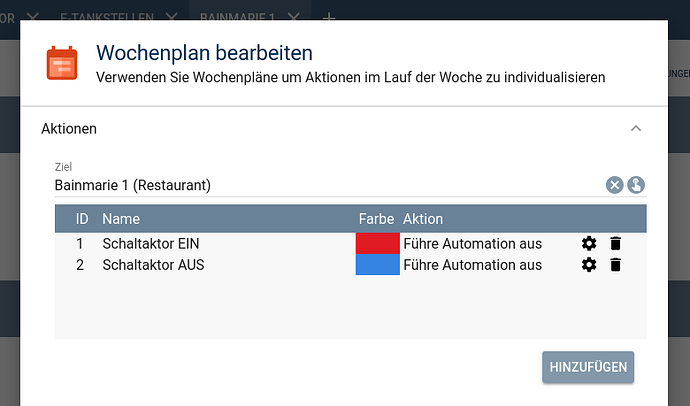Click the red color swatch
The height and width of the screenshot is (406, 690).
point(377,243)
